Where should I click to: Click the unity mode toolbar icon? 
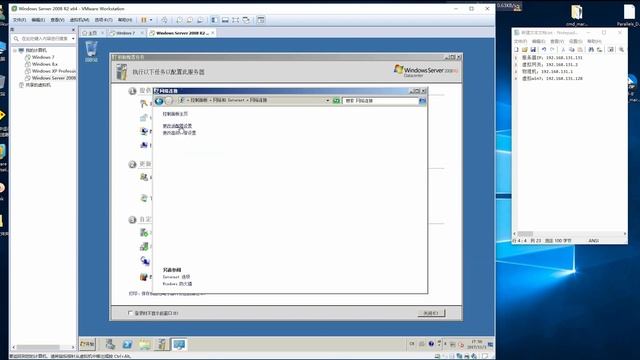click(246, 20)
